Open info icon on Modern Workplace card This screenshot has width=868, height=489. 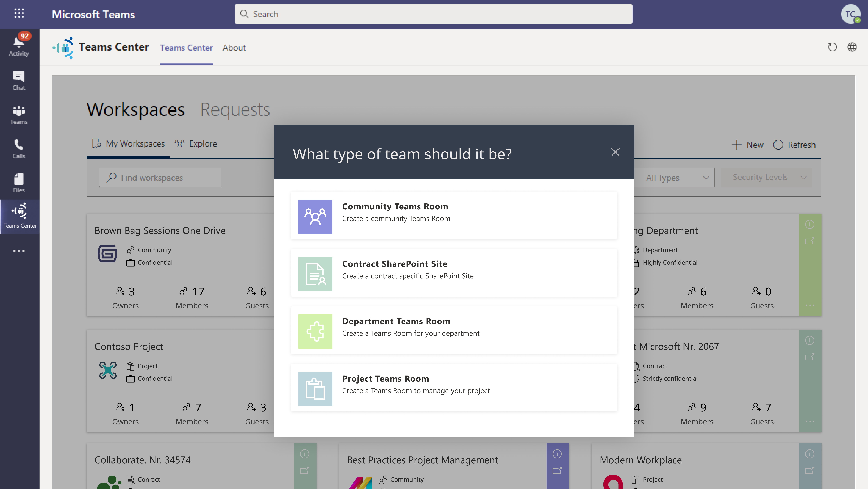tap(809, 454)
